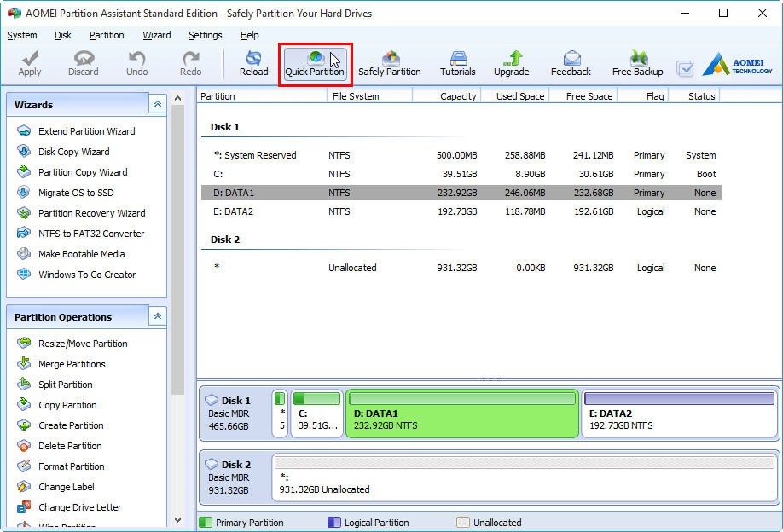Open the Wizard menu
This screenshot has height=532, width=783.
coord(157,35)
